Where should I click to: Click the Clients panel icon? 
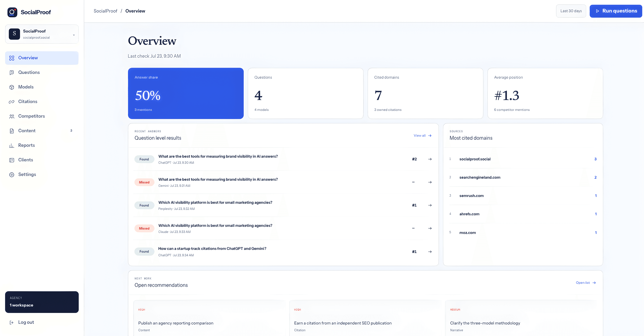(12, 160)
